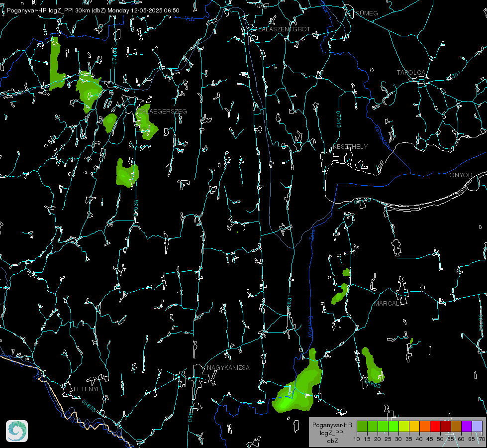The height and width of the screenshot is (448, 487).
Task: Click the legend scale value '35'
Action: tap(409, 439)
